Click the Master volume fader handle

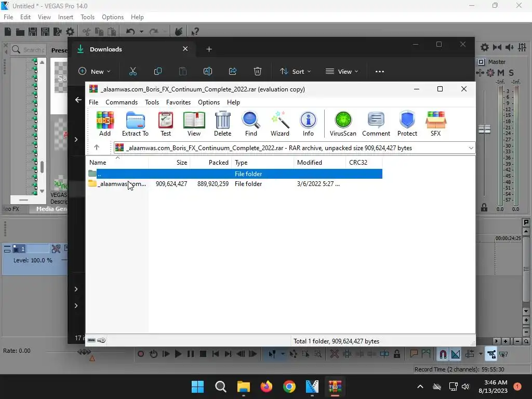pyautogui.click(x=485, y=129)
